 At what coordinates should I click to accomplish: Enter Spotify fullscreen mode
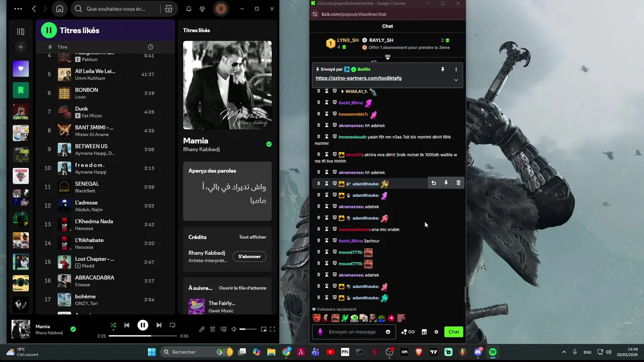tap(273, 329)
